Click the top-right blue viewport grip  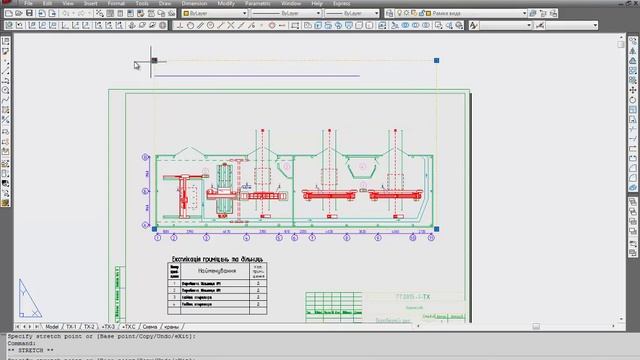click(436, 60)
